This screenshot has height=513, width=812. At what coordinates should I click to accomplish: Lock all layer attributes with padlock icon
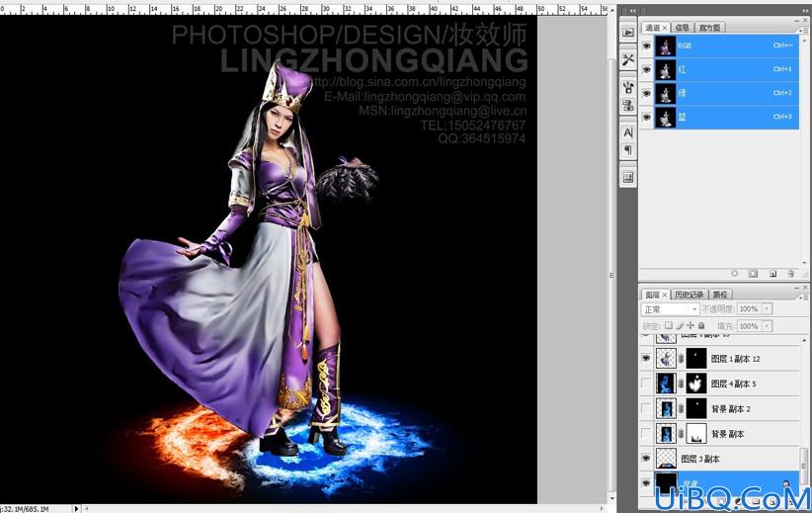pyautogui.click(x=701, y=325)
